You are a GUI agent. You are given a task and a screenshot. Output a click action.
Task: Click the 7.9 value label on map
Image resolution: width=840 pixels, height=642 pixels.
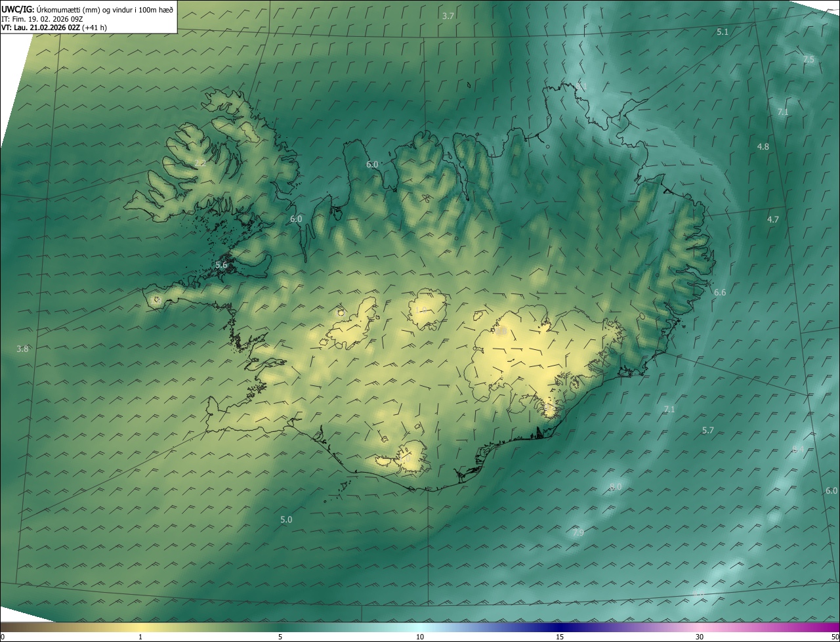[x=577, y=533]
